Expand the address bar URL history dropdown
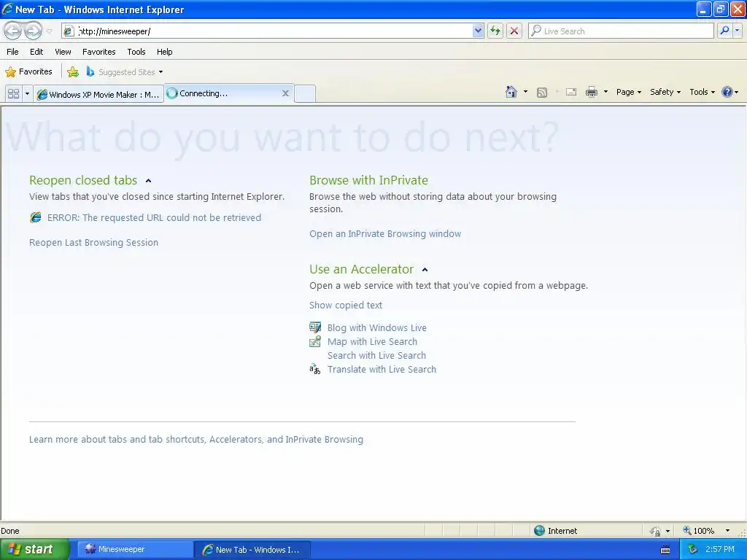 coord(478,31)
